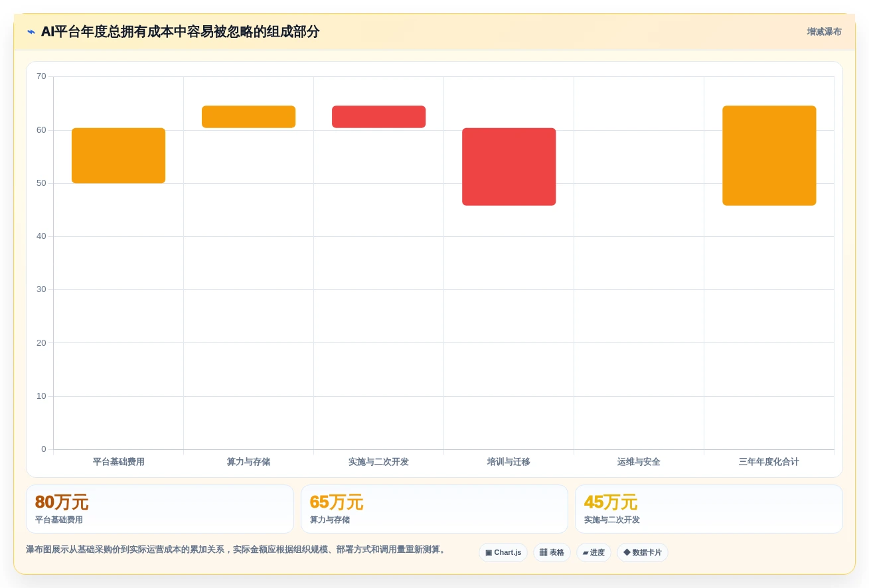This screenshot has width=869, height=588.
Task: Click the 平台基础费用 x-axis label
Action: pyautogui.click(x=118, y=462)
